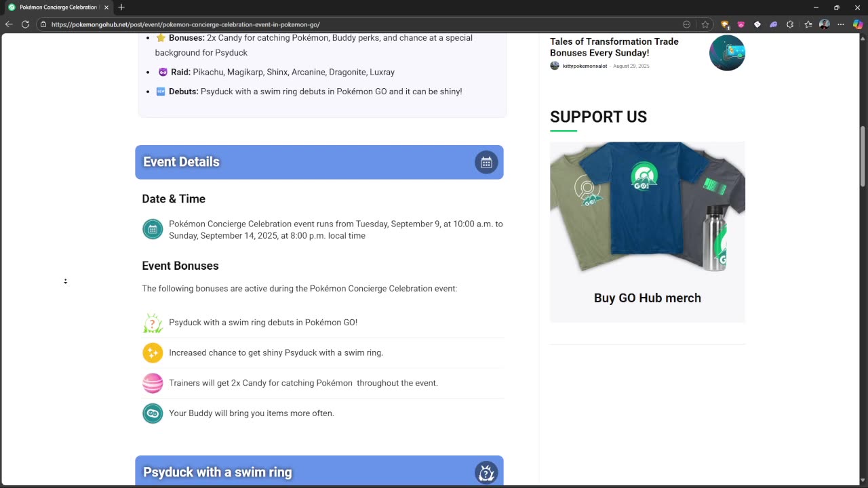Viewport: 868px width, 488px height.
Task: Click the kittypokemonsalot author avatar
Action: click(x=555, y=66)
